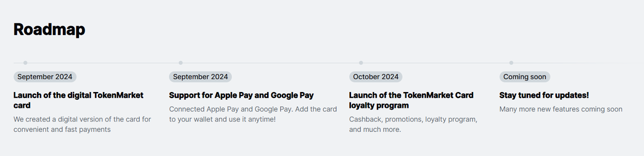Open 'Launch of the TokenMarket Card loyalty program'
The height and width of the screenshot is (156, 644).
coord(411,100)
